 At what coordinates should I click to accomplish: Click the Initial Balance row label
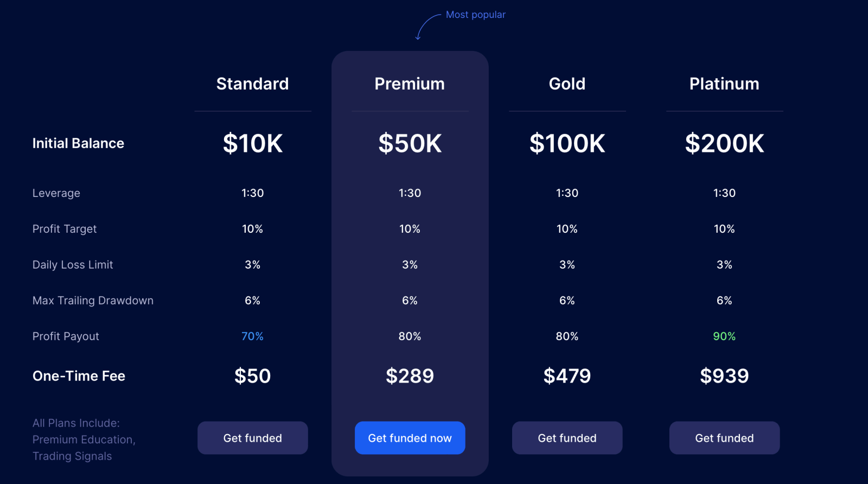click(x=78, y=143)
